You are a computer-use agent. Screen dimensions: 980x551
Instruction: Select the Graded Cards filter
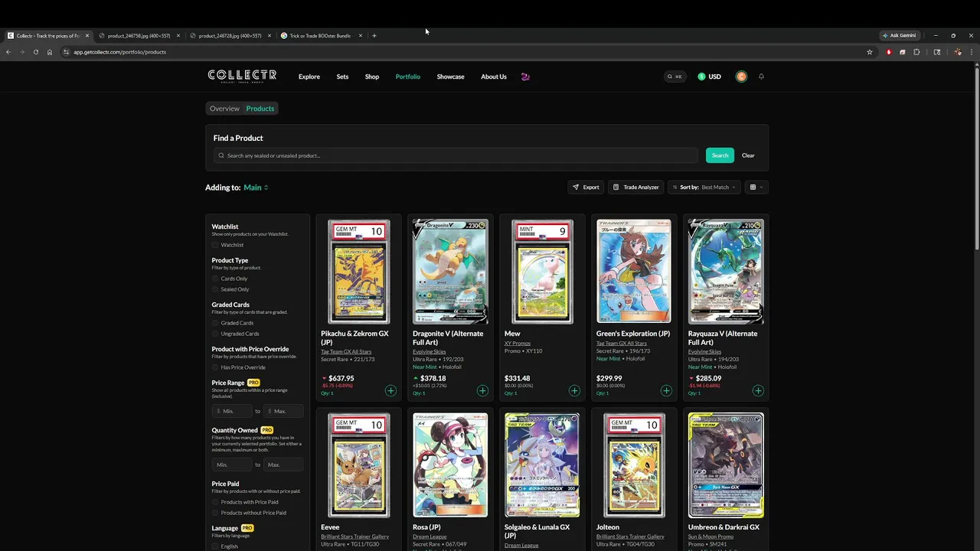[x=215, y=323]
